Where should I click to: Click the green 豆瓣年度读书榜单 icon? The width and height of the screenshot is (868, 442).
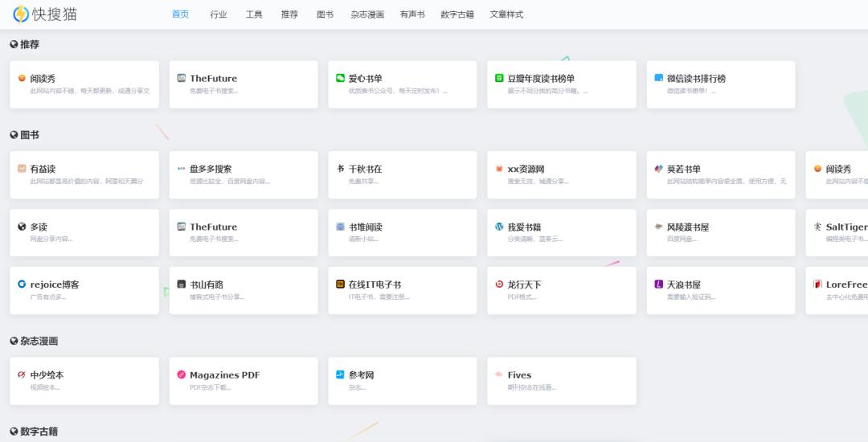(499, 78)
